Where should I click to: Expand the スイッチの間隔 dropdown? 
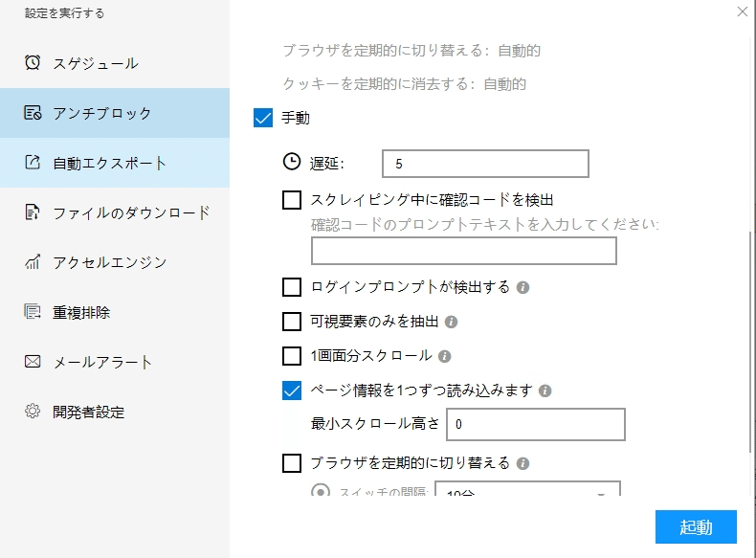(x=601, y=493)
